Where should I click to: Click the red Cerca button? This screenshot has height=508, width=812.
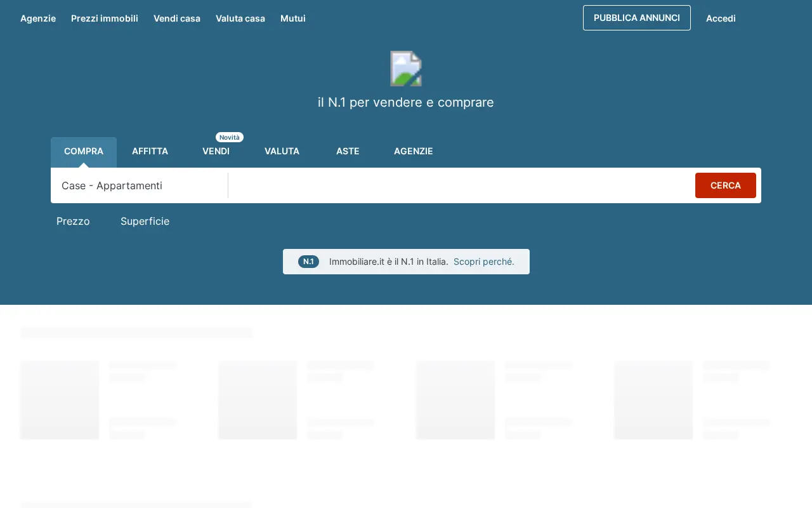pyautogui.click(x=726, y=185)
